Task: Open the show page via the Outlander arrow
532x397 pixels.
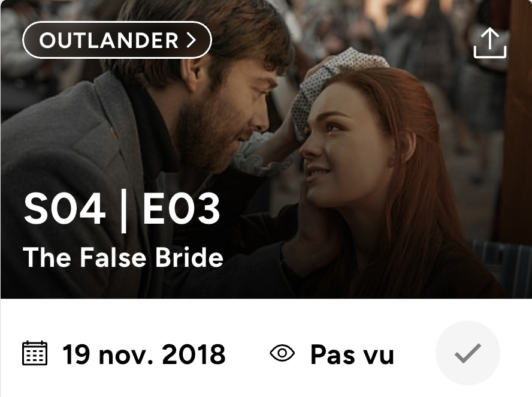Action: pyautogui.click(x=192, y=40)
